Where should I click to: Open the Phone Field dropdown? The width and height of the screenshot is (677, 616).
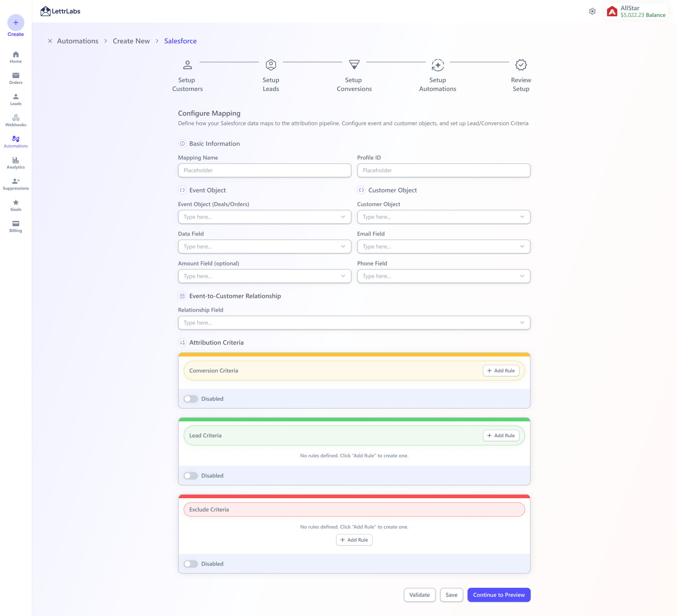click(x=444, y=276)
